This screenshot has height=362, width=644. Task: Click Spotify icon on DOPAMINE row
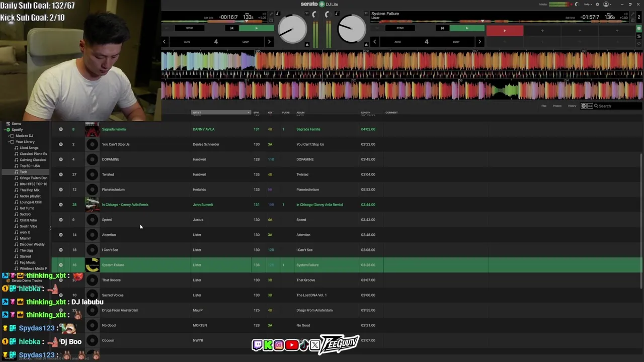[61, 159]
